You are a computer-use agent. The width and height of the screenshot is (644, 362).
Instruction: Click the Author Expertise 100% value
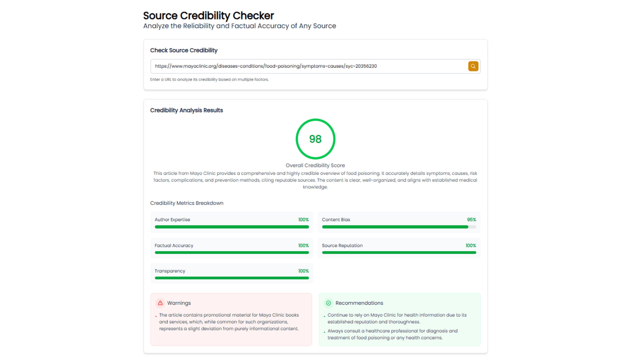tap(303, 219)
